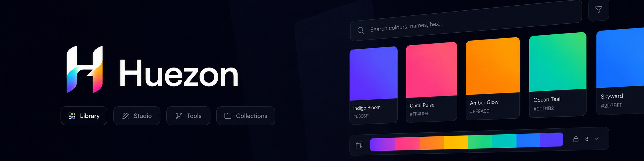The image size is (644, 161).
Task: Open the Tools tab
Action: click(188, 116)
